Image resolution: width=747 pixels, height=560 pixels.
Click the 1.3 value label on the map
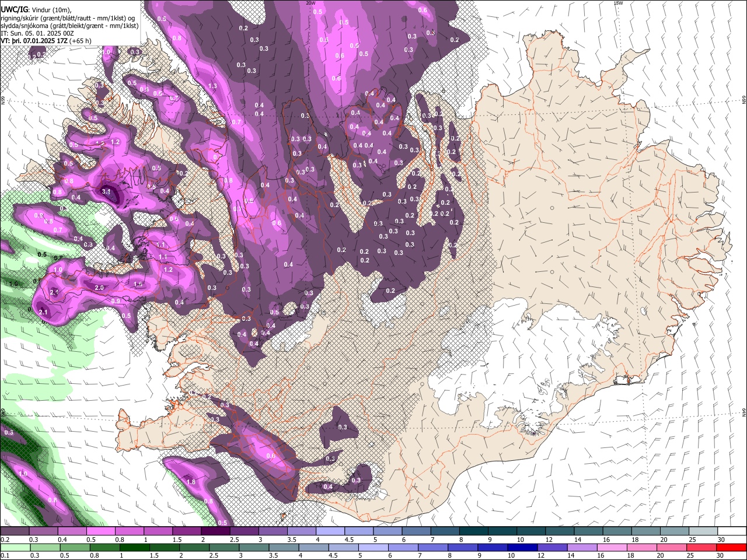[x=212, y=86]
